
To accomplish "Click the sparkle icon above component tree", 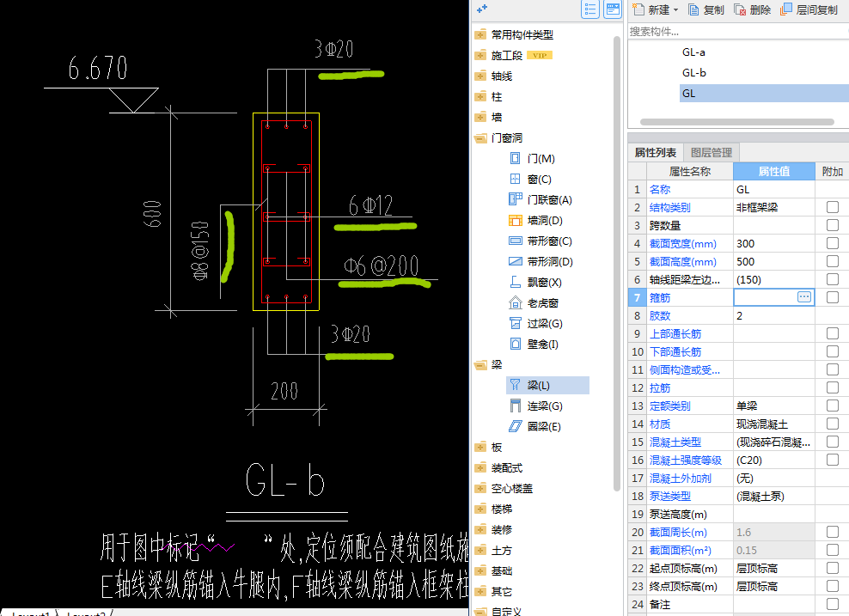I will pos(482,9).
